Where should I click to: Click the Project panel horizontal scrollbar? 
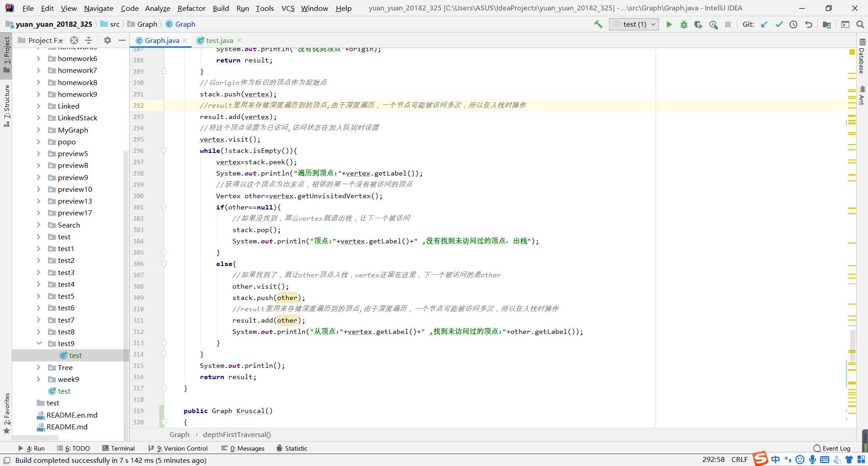click(x=35, y=438)
